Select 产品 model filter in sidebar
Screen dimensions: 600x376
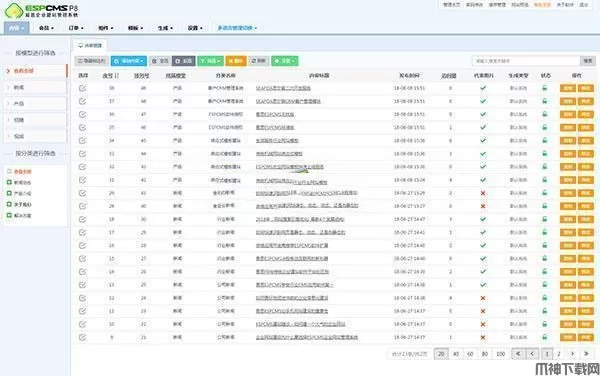pyautogui.click(x=35, y=104)
